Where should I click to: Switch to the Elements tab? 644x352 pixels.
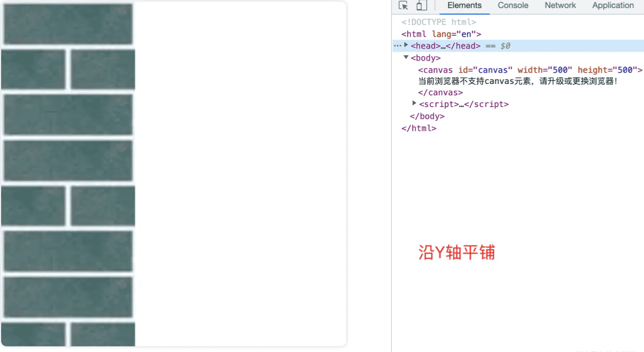[464, 6]
